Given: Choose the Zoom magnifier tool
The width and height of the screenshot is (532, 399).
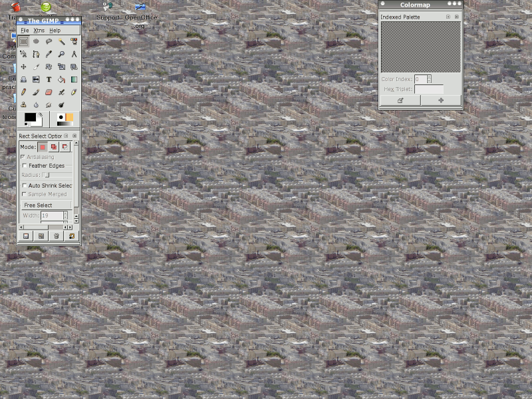Looking at the screenshot, I should click(x=63, y=53).
